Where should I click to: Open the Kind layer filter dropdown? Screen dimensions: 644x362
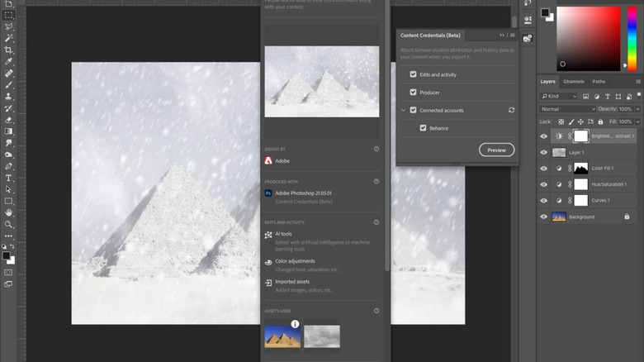[565, 97]
